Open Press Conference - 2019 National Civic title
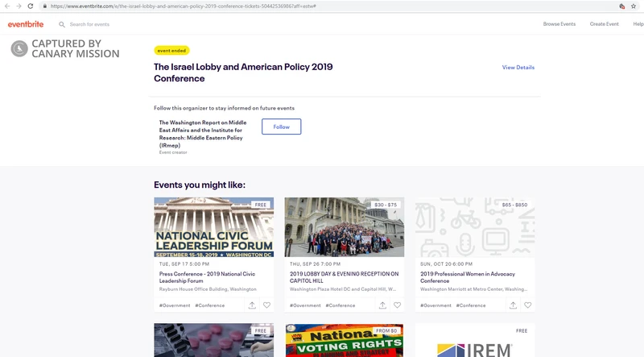644x357 pixels. 207,277
